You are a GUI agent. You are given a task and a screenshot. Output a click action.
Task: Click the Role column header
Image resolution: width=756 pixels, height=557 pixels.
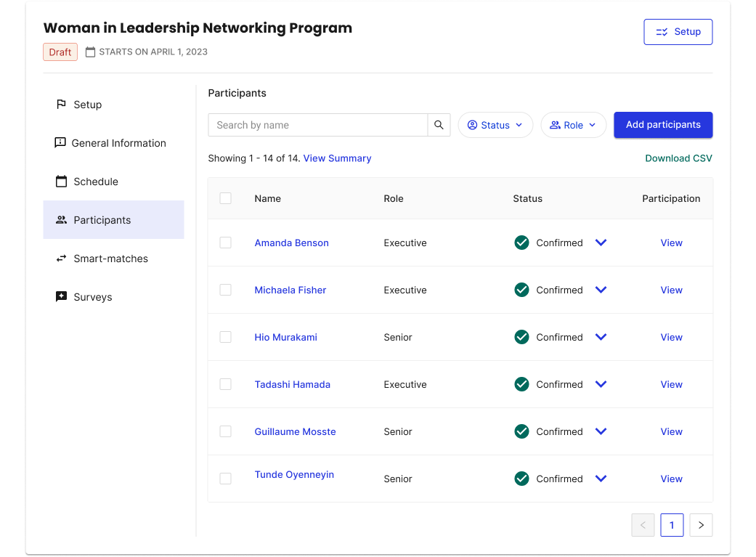(x=394, y=198)
